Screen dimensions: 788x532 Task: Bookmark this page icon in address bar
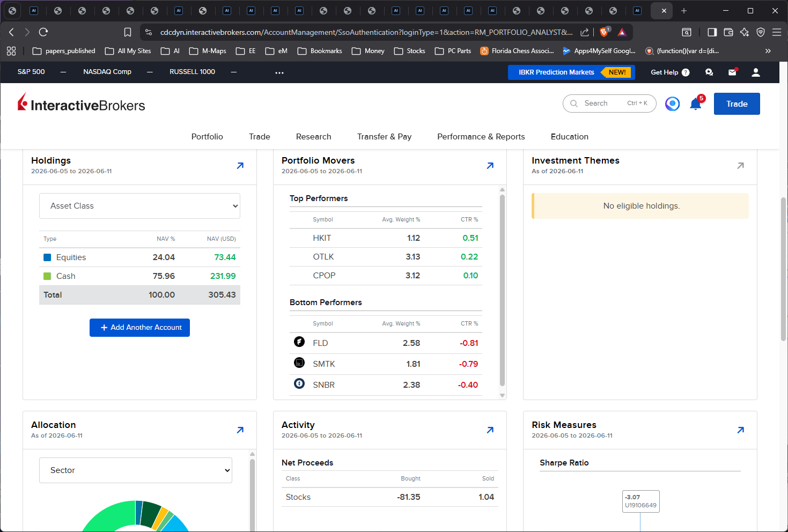(128, 32)
